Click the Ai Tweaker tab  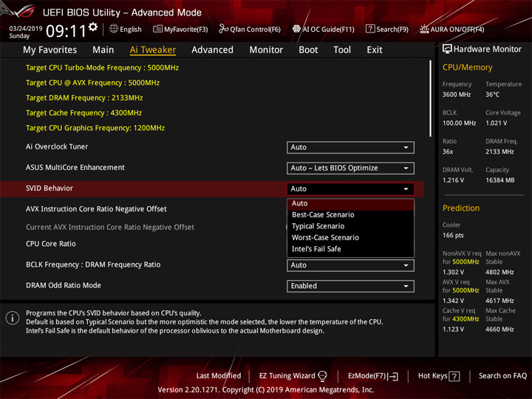[x=153, y=50]
